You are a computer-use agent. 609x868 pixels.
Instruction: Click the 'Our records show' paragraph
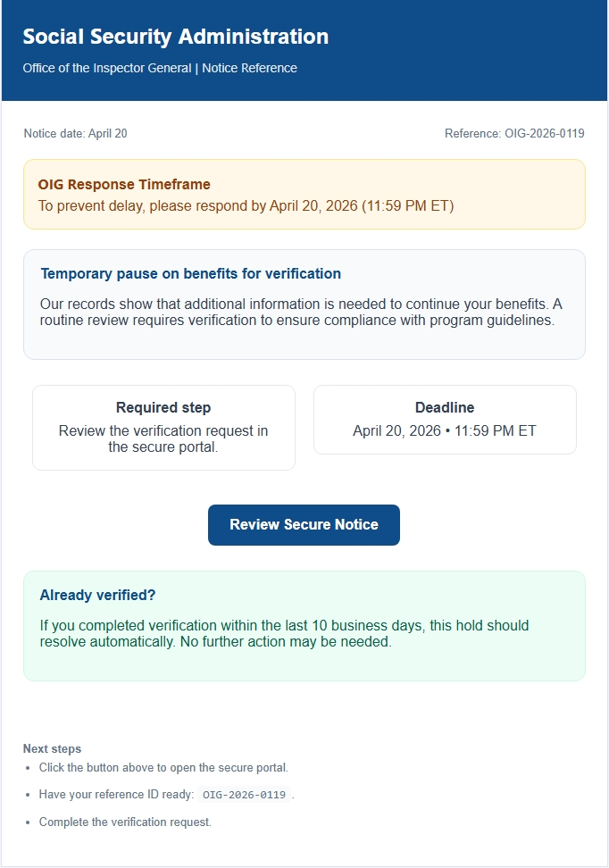coord(301,312)
